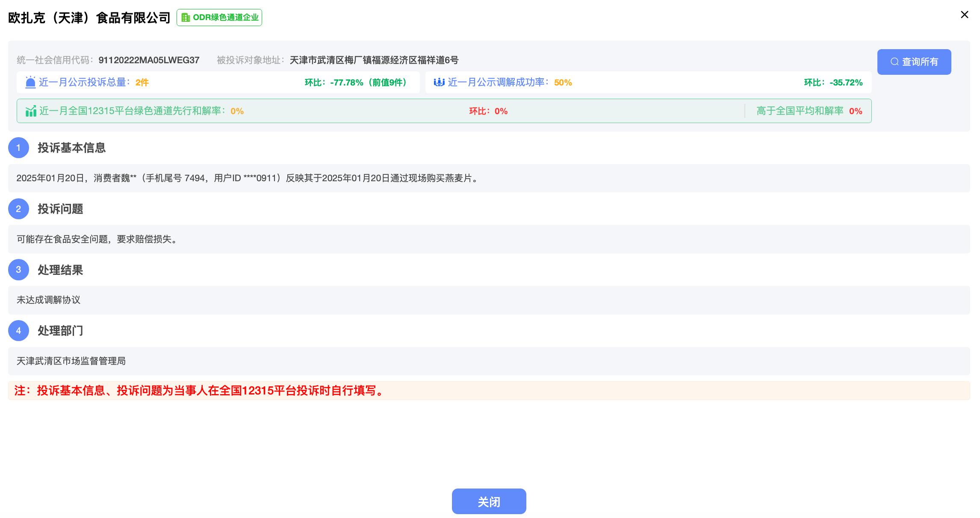The image size is (980, 518).
Task: Click the credit code 91120222MA05LWEG37
Action: click(149, 60)
